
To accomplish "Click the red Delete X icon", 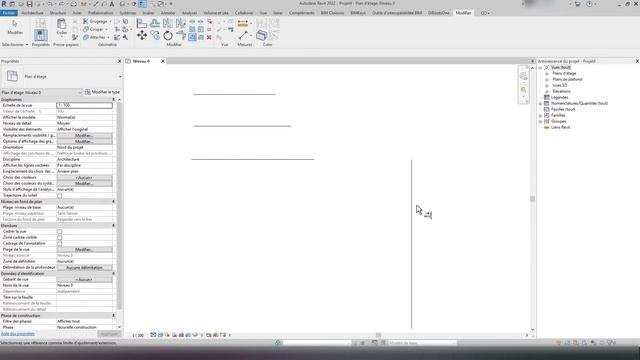I will click(x=209, y=37).
